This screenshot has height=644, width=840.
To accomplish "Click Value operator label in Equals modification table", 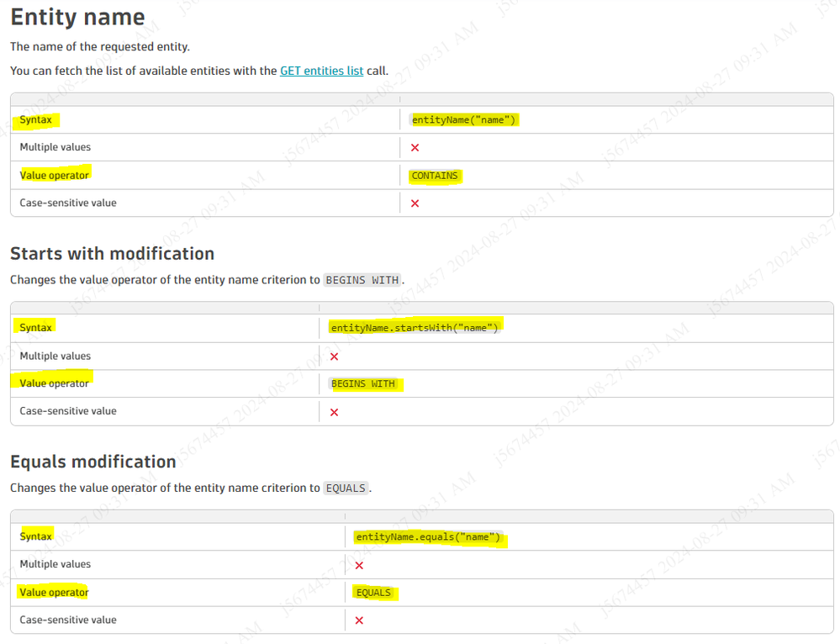I will point(54,593).
